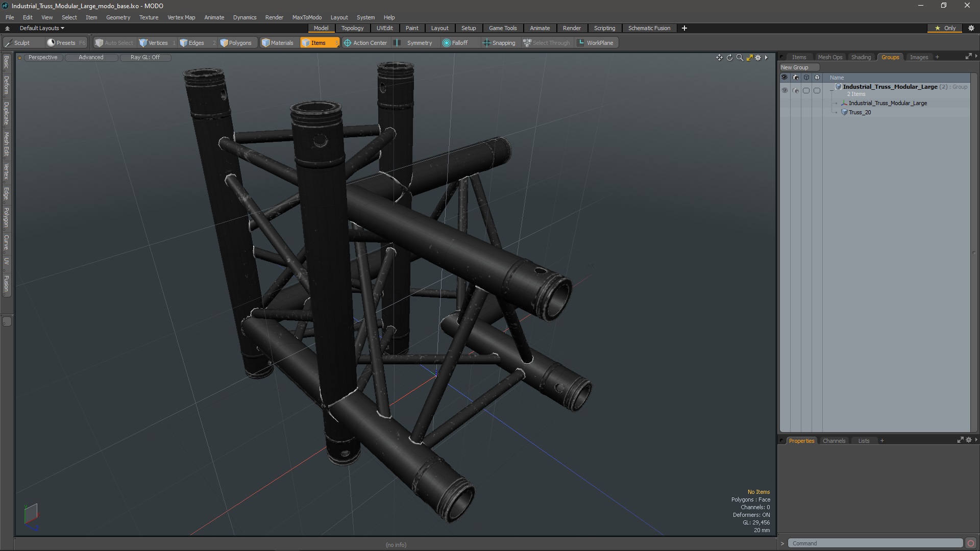The height and width of the screenshot is (551, 980).
Task: Open the File menu
Action: pyautogui.click(x=10, y=17)
